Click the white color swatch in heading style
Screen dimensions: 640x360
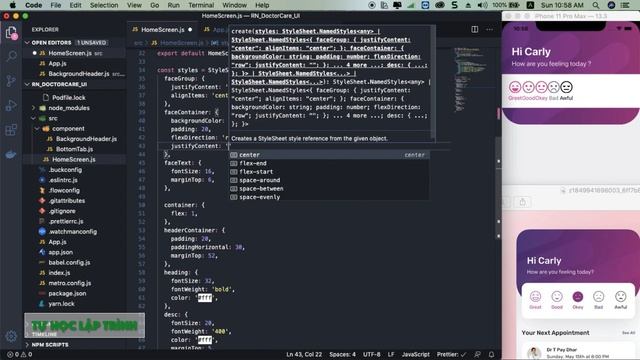(x=205, y=298)
